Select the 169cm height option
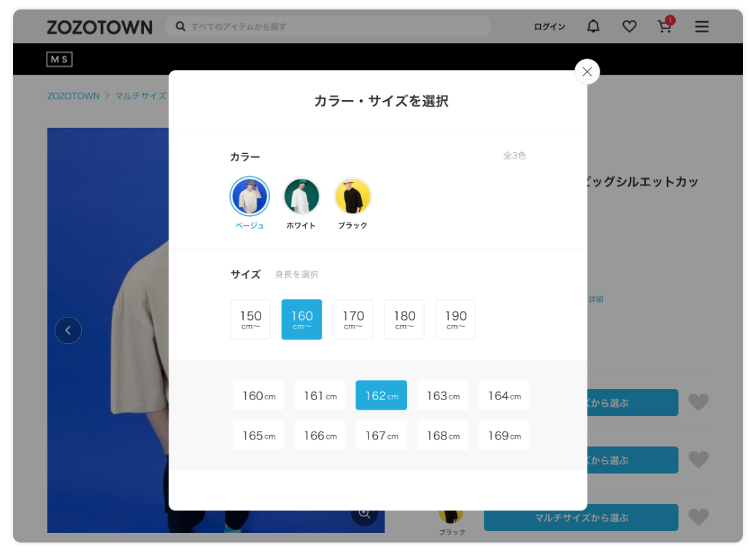 (504, 435)
